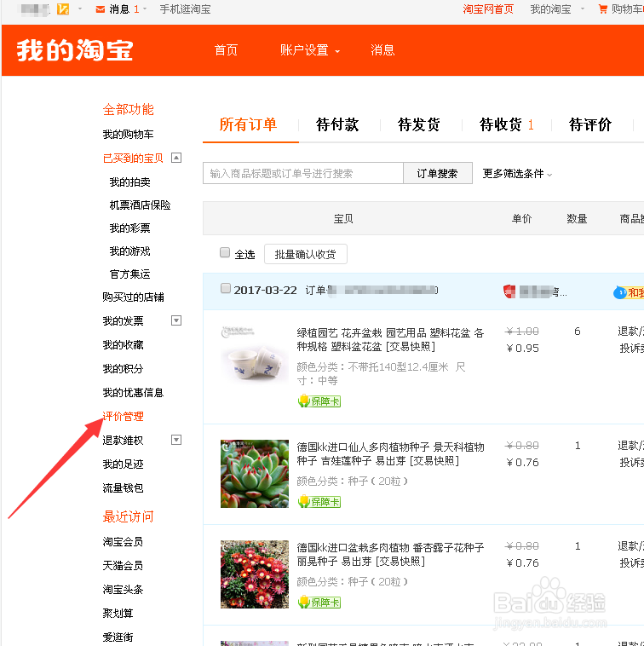The height and width of the screenshot is (646, 644).
Task: Open 我的购物车 in sidebar
Action: (x=128, y=135)
